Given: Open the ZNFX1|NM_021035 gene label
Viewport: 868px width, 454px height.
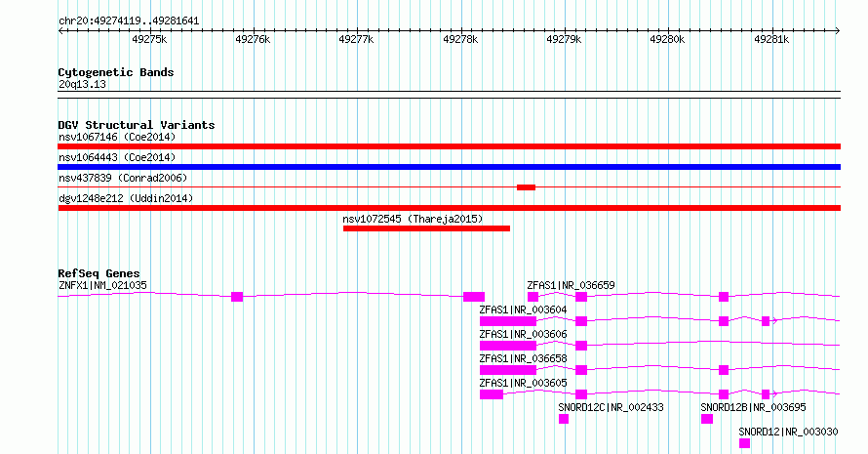Looking at the screenshot, I should tap(102, 285).
